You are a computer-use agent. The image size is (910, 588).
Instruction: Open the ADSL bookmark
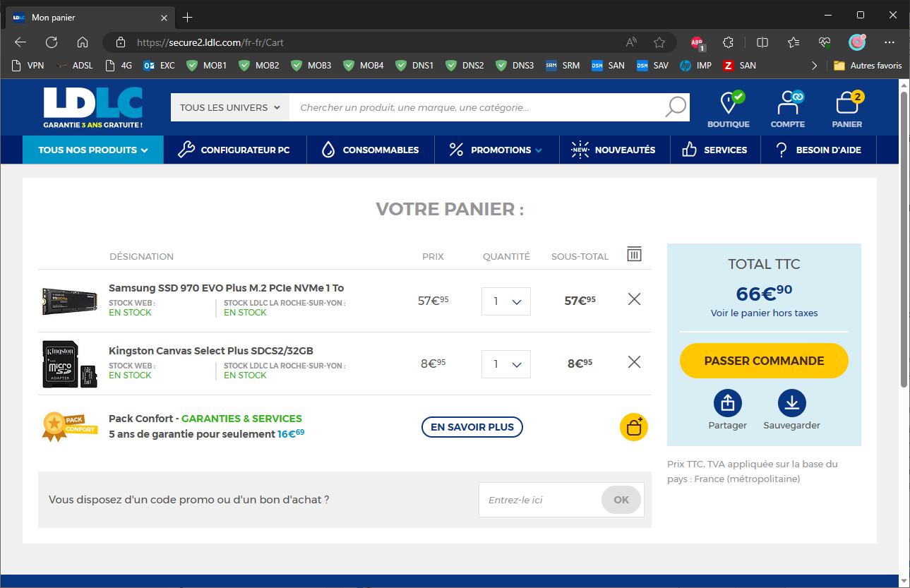click(x=75, y=66)
